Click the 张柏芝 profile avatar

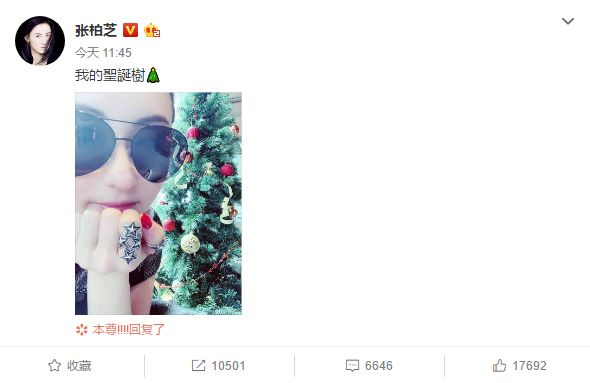click(40, 41)
